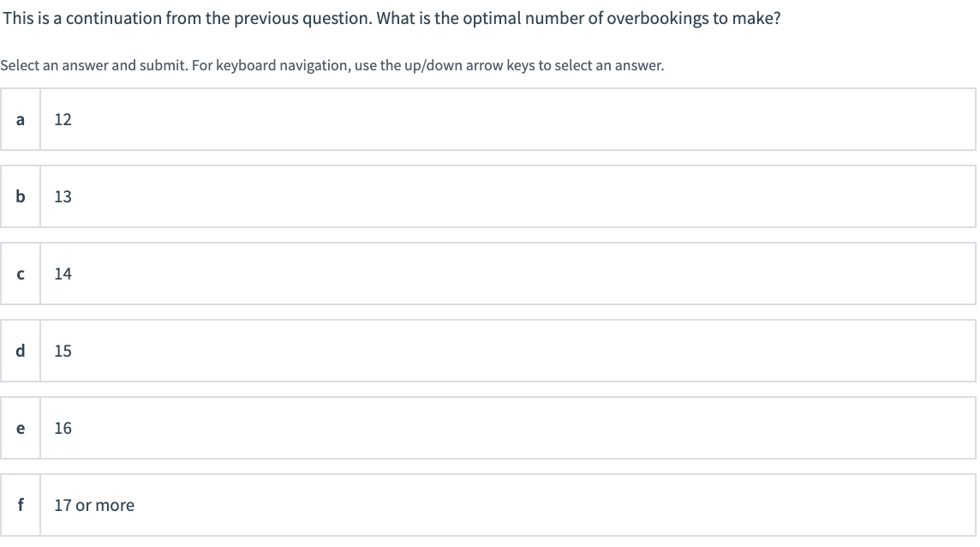Select answer option c for 14
The width and height of the screenshot is (980, 547).
(x=488, y=273)
